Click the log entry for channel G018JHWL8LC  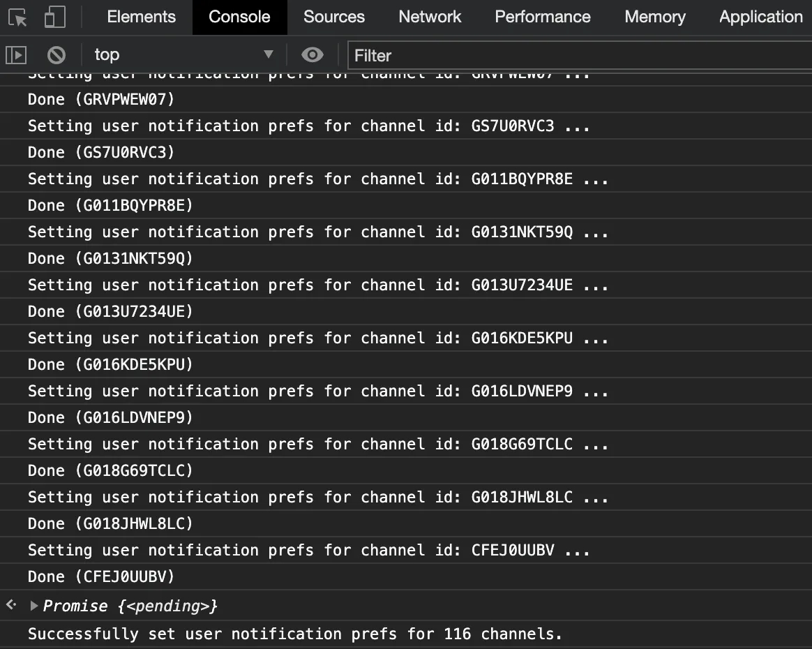pyautogui.click(x=317, y=498)
